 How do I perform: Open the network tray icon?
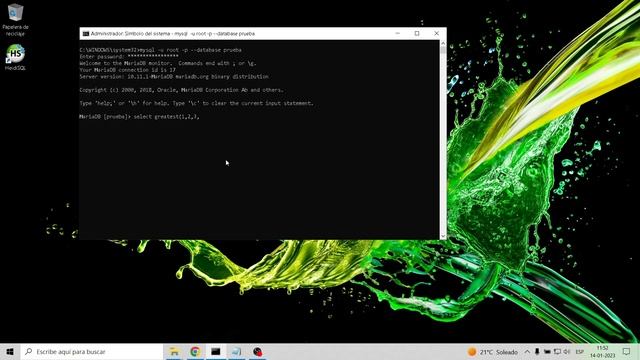pos(557,352)
